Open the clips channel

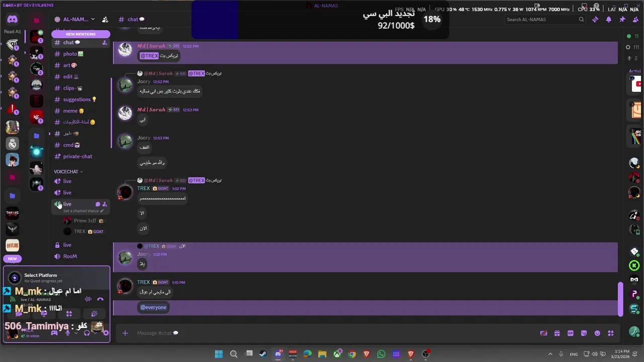tap(80, 88)
